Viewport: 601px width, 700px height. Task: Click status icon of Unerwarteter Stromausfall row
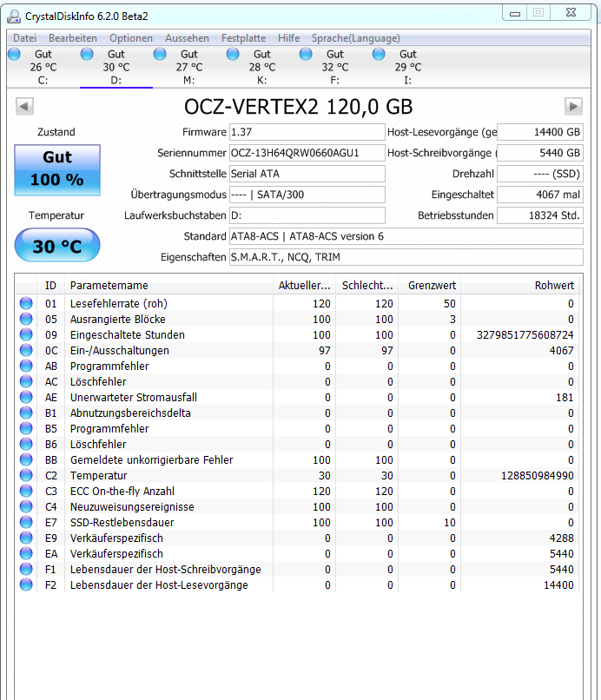[x=26, y=397]
